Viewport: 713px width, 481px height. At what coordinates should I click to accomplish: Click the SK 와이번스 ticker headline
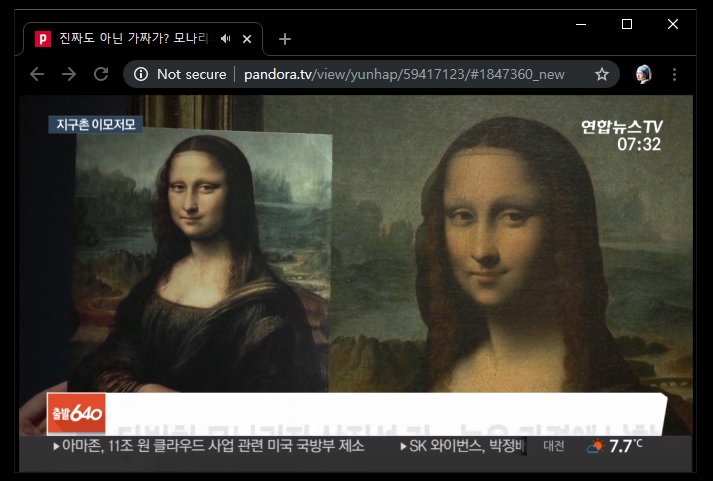463,446
